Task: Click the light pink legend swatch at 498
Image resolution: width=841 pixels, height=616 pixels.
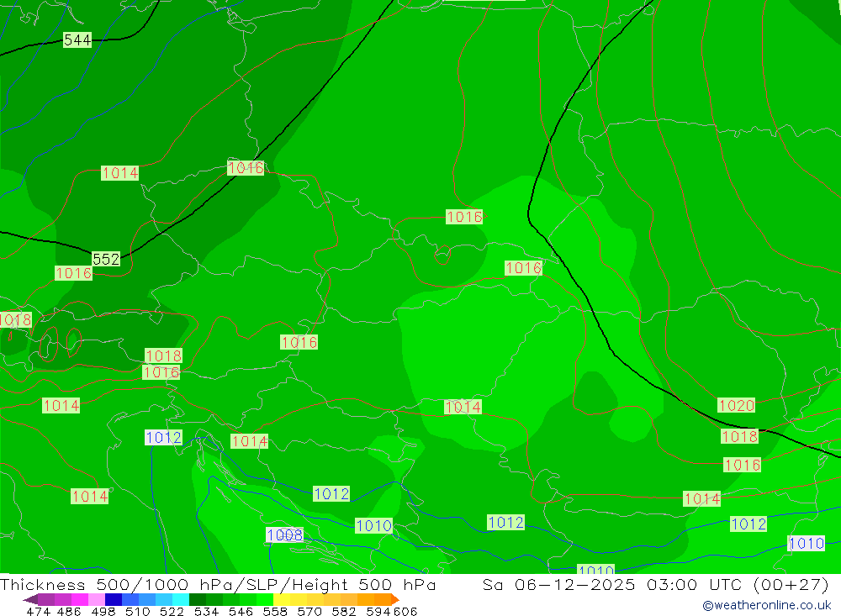Action: click(x=97, y=599)
